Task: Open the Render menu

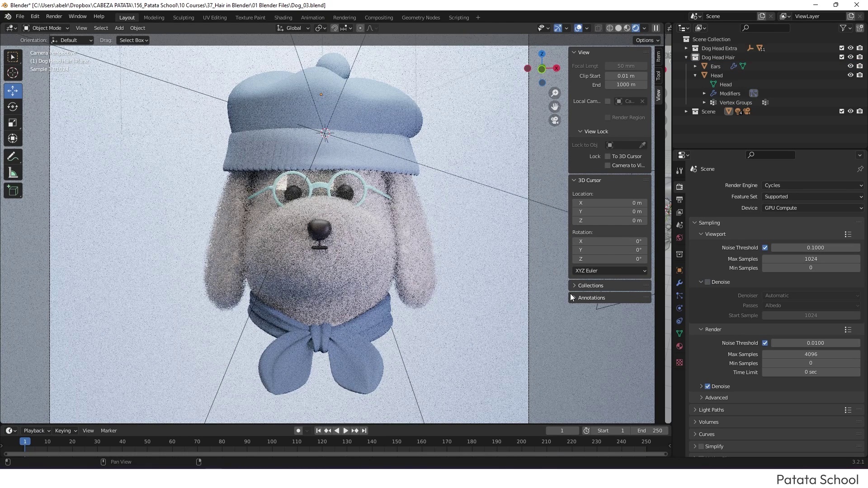Action: click(54, 16)
